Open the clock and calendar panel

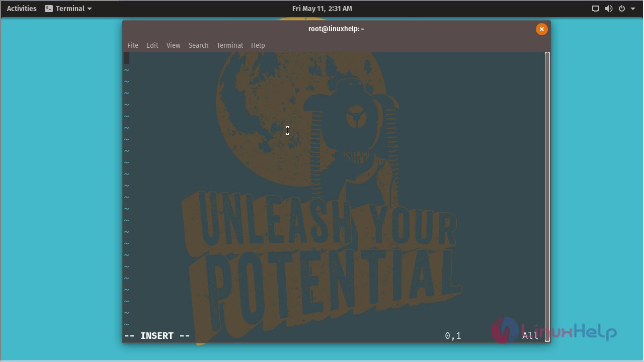click(x=322, y=9)
